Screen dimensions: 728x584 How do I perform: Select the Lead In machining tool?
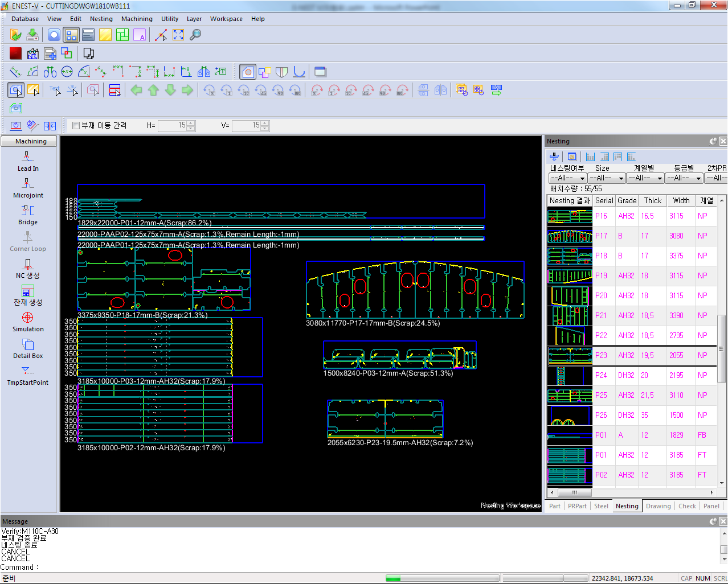pos(28,161)
